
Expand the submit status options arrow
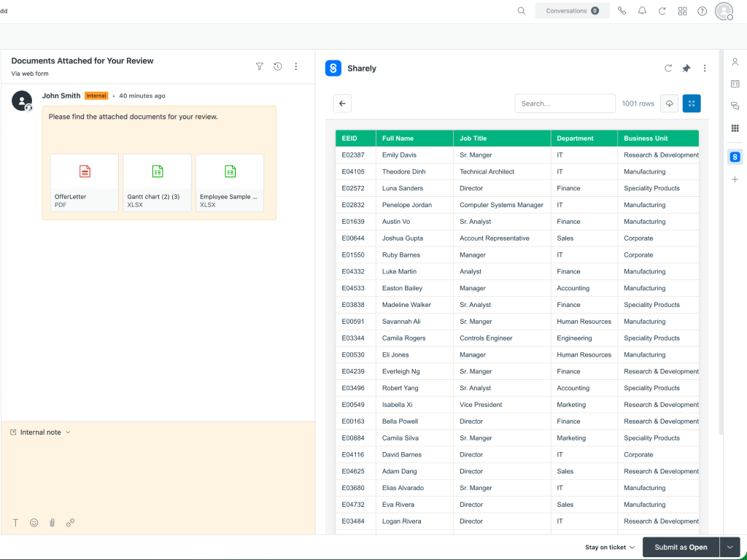(x=729, y=548)
